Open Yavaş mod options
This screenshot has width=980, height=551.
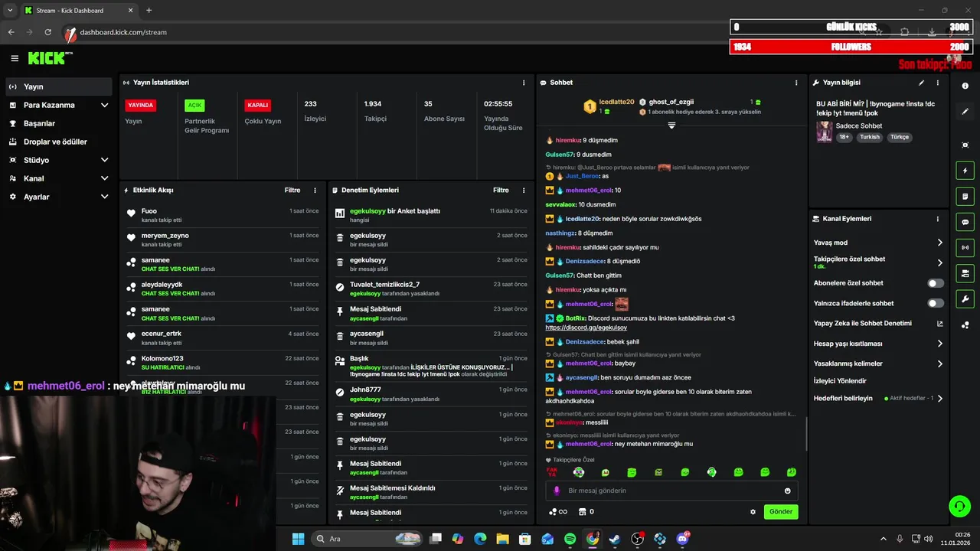(x=878, y=243)
